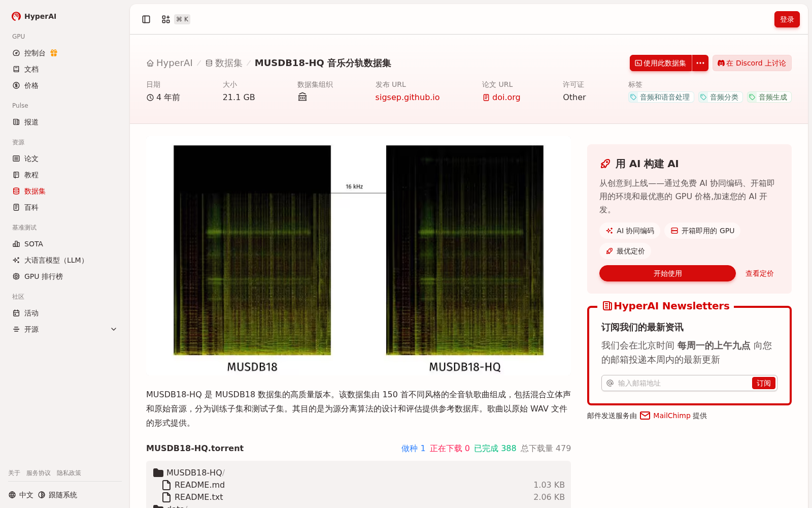Click AI 协同编码 chip
The width and height of the screenshot is (812, 508).
pyautogui.click(x=629, y=231)
